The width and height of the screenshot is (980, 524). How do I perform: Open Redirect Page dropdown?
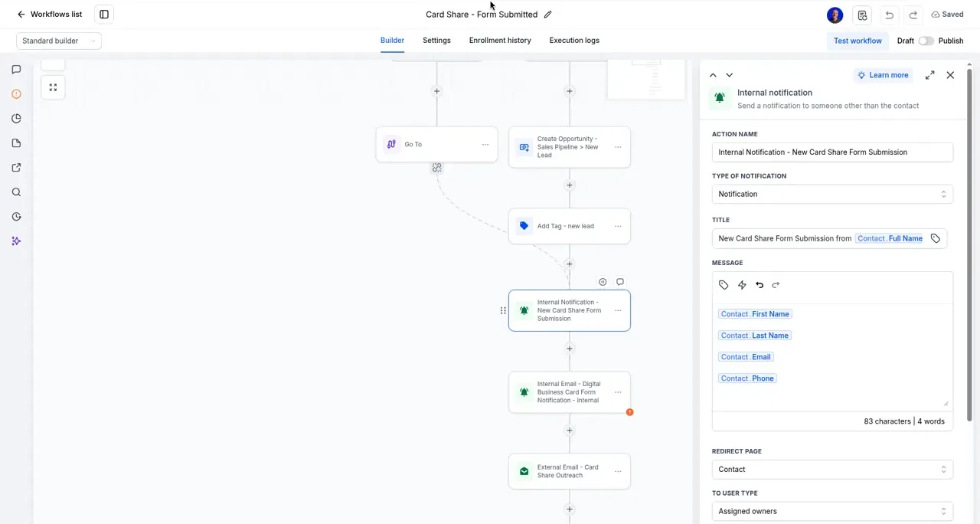pos(832,470)
